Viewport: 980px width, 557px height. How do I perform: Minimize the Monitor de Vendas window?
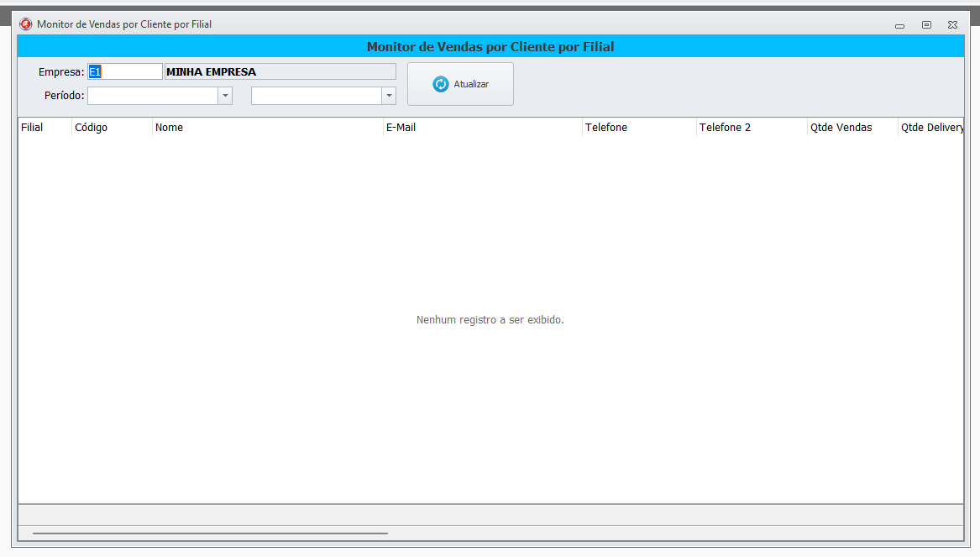point(899,25)
